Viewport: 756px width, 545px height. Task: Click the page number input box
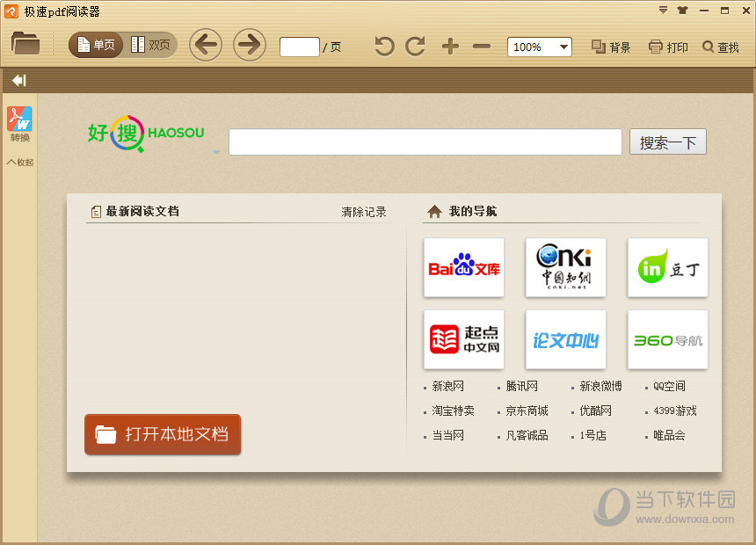tap(300, 47)
